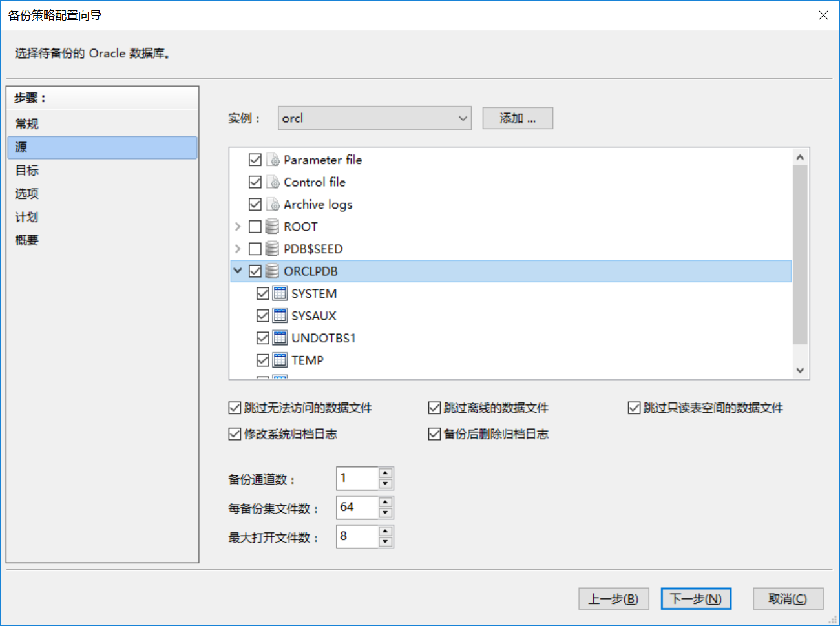The height and width of the screenshot is (626, 840).
Task: Click the PDB$SEED database icon
Action: click(x=273, y=249)
